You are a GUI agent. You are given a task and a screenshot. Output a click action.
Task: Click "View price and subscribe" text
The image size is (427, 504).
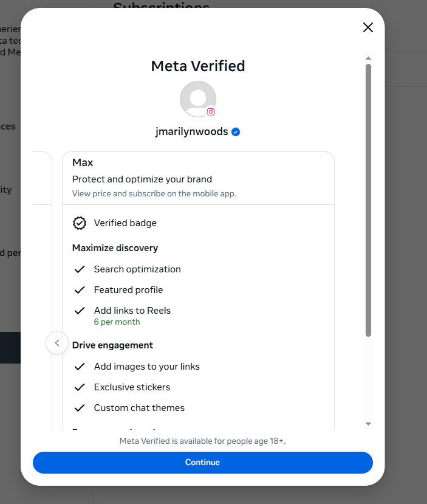point(154,194)
